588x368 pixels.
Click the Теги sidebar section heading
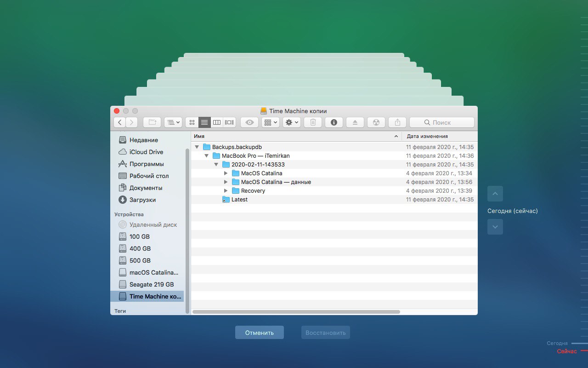120,311
